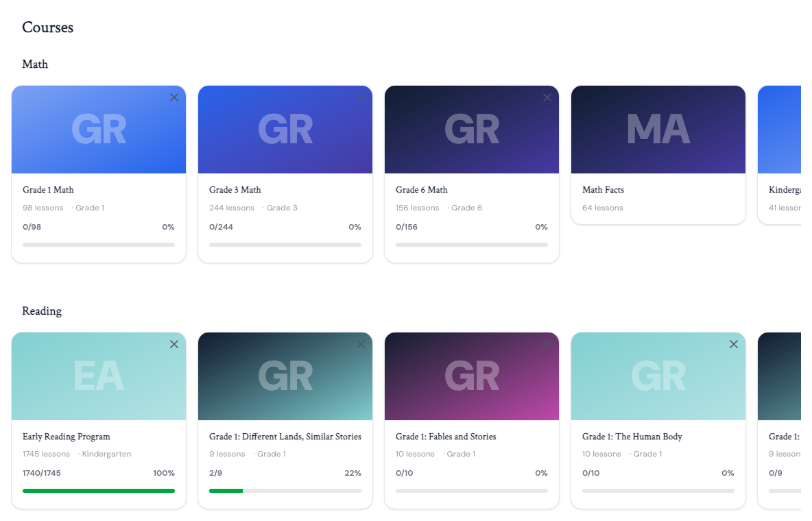Click the "Courses" page heading
This screenshot has height=521, width=812.
[x=47, y=27]
